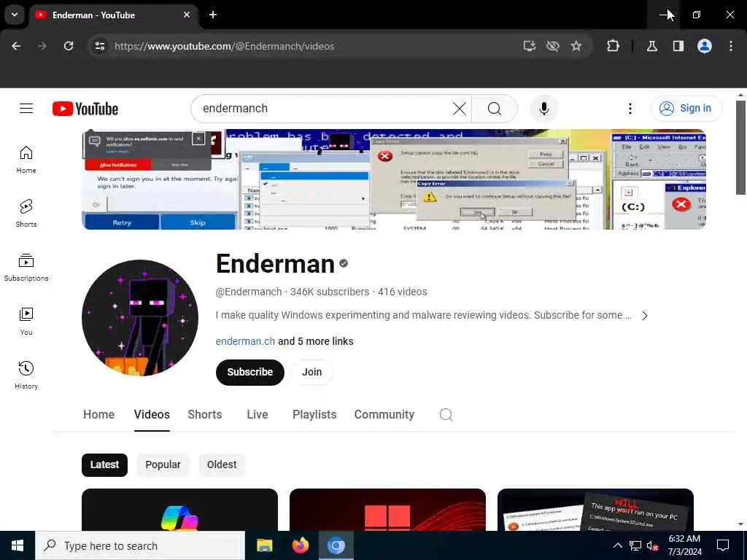
Task: Close the Enderman - YouTube tab
Action: tap(187, 15)
